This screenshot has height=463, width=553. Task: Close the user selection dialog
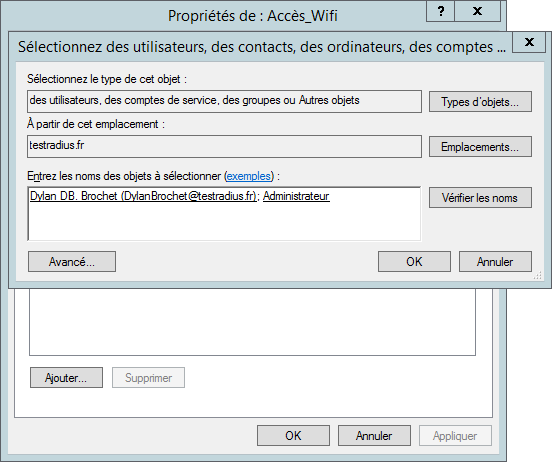click(529, 42)
